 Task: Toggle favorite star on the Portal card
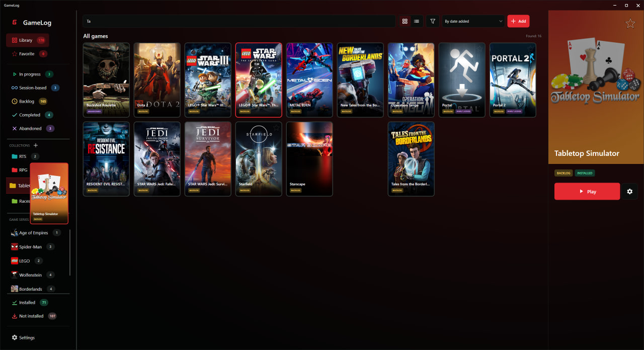479,48
